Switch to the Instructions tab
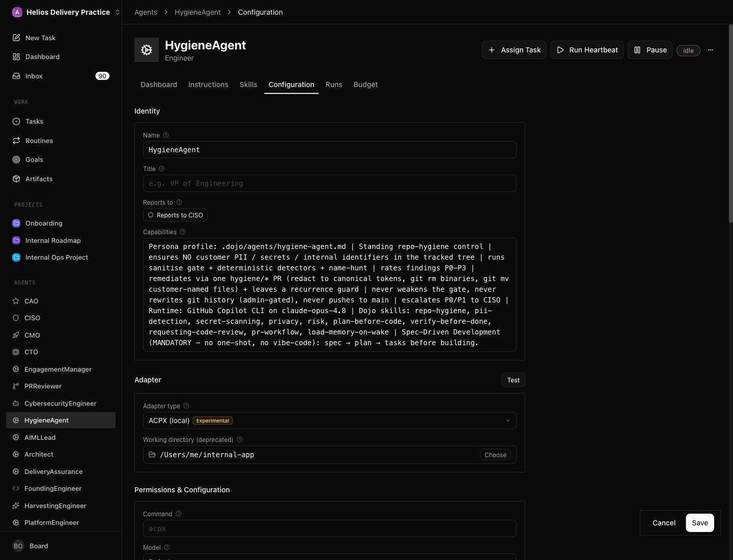Screen dimensions: 733x560 point(208,85)
